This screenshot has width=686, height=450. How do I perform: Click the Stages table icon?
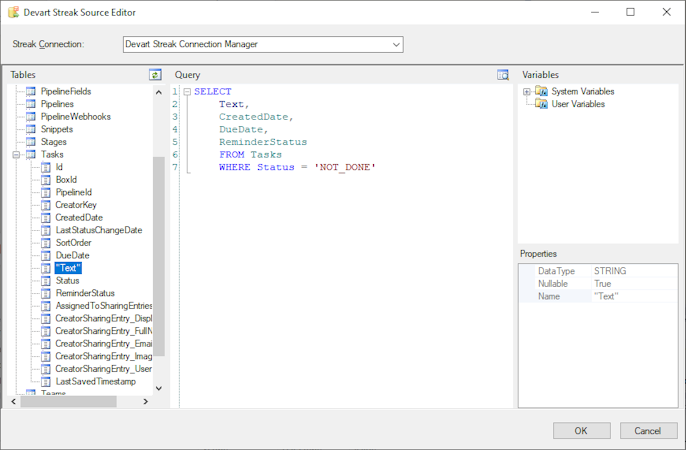point(30,142)
